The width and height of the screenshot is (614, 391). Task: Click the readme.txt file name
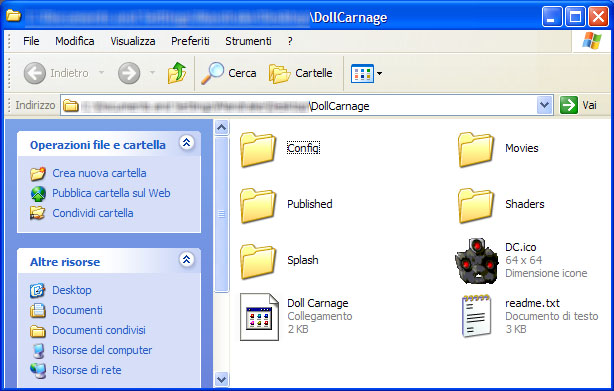pyautogui.click(x=533, y=303)
